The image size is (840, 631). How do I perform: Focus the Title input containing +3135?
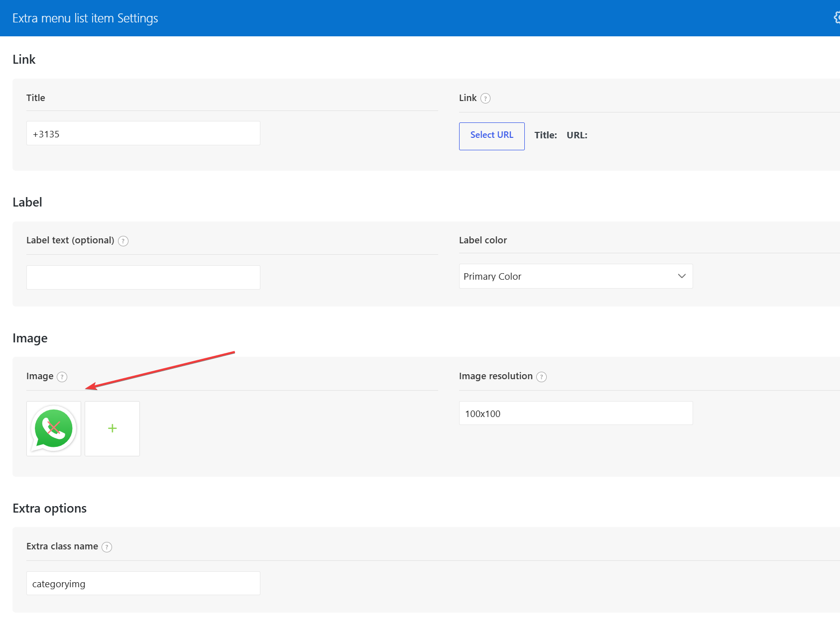143,133
